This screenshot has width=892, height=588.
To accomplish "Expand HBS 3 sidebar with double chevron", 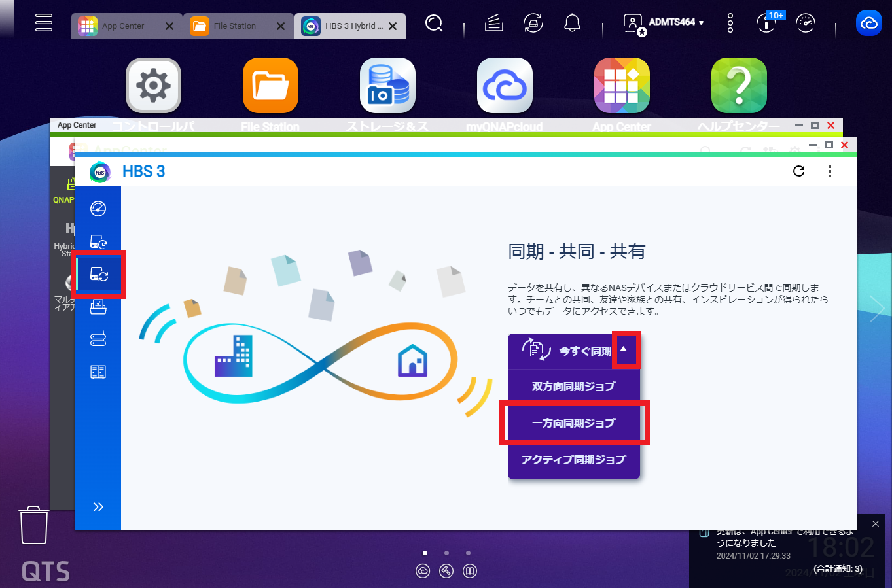I will [x=98, y=507].
